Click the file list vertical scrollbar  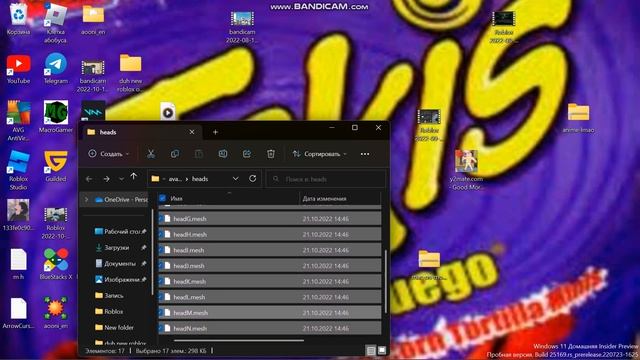point(386,282)
